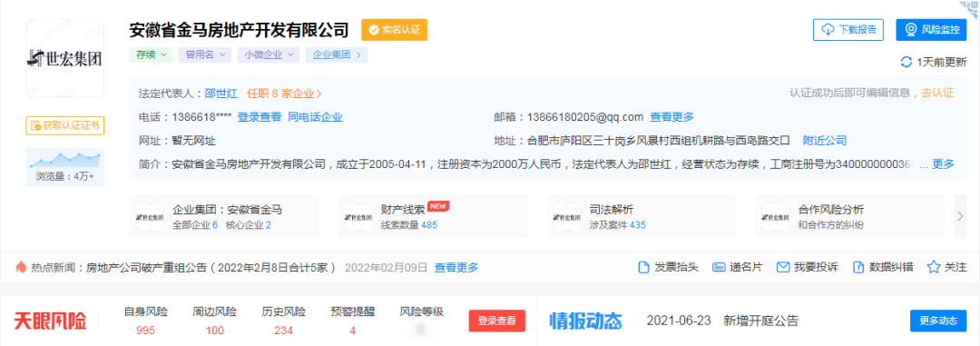Open 涉及案件 435 link
980x346 pixels.
pyautogui.click(x=618, y=224)
